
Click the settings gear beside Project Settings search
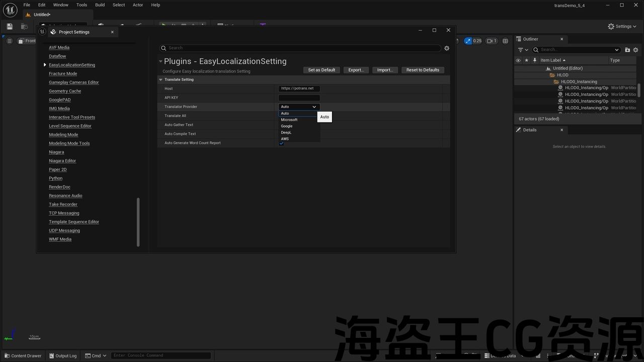point(446,48)
